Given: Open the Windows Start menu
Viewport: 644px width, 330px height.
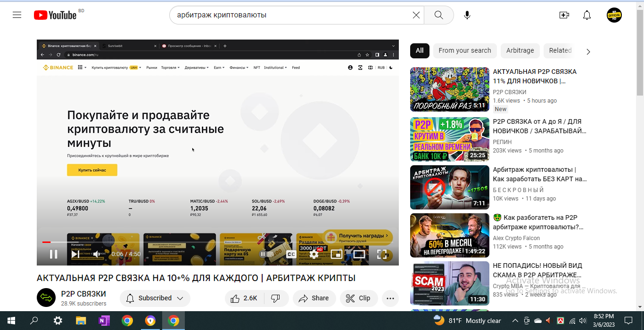Looking at the screenshot, I should click(11, 321).
